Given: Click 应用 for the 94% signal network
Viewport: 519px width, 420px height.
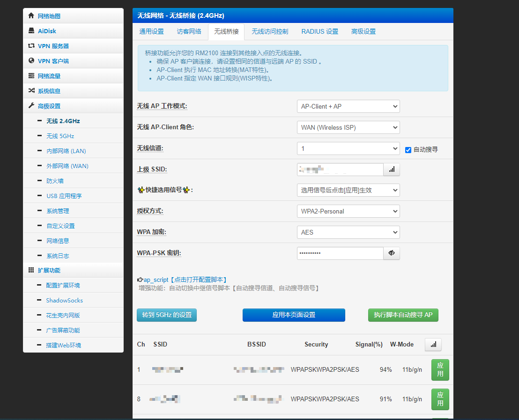Looking at the screenshot, I should pos(440,370).
